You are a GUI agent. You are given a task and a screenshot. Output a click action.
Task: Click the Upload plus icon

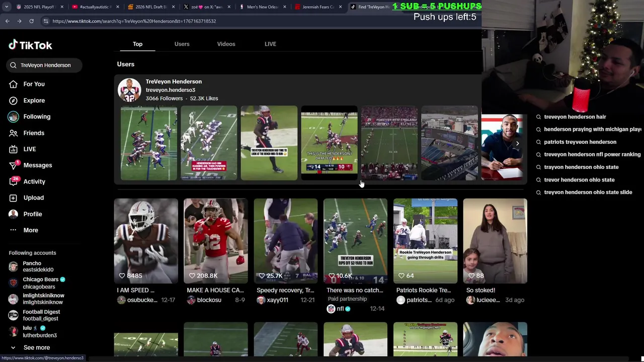[x=14, y=198]
